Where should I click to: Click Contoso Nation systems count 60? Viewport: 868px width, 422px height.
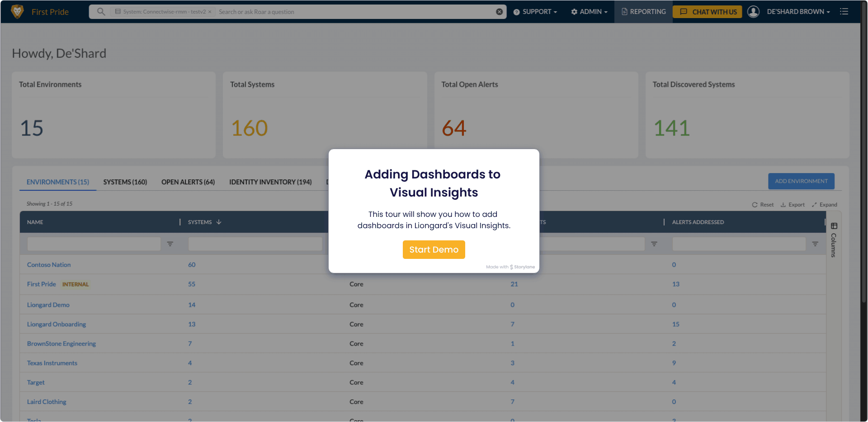192,265
